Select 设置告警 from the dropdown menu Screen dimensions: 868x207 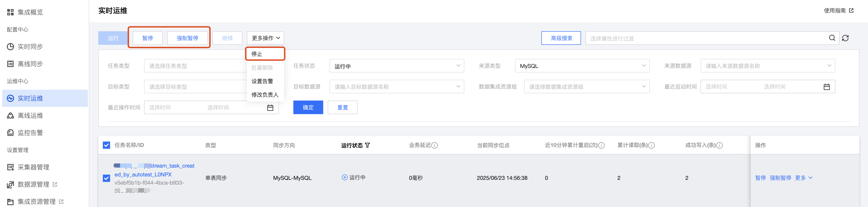tap(265, 81)
